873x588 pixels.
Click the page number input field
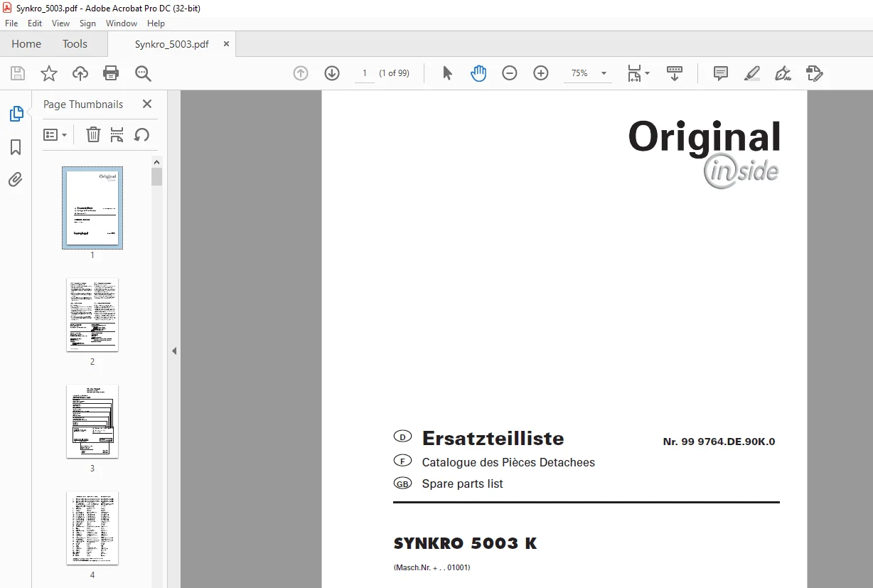365,73
